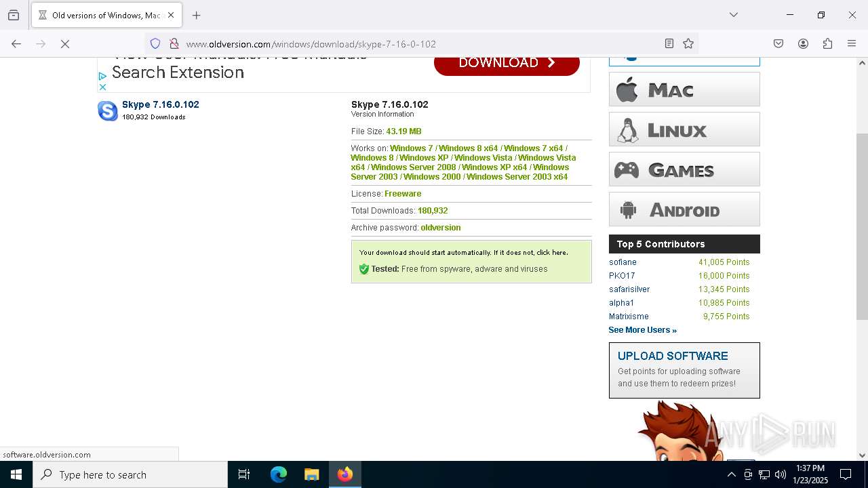Open contributor Matrixisme profile
The height and width of the screenshot is (488, 868).
pyautogui.click(x=629, y=317)
